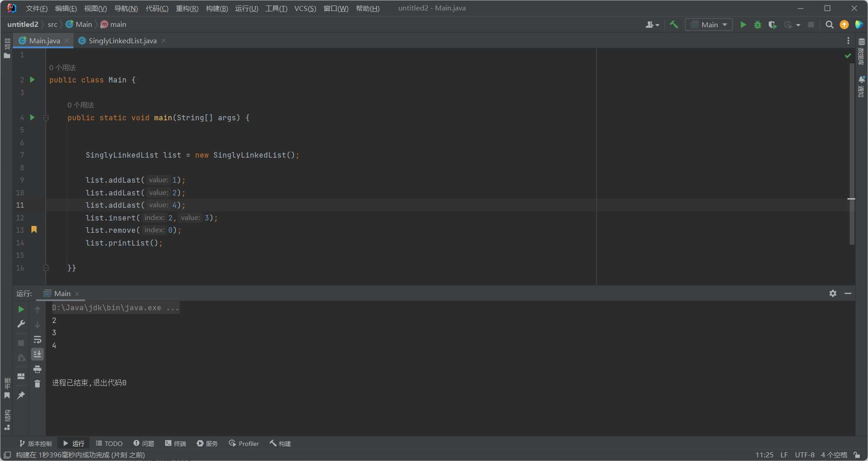Click the UTF-8 encoding status widget

(805, 455)
